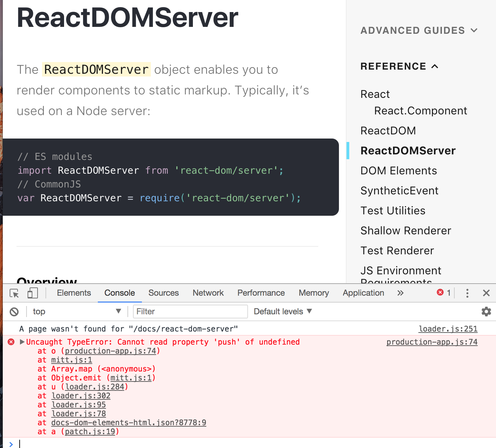Viewport: 496px width, 448px height.
Task: Select the inspect element picker icon
Action: [14, 293]
